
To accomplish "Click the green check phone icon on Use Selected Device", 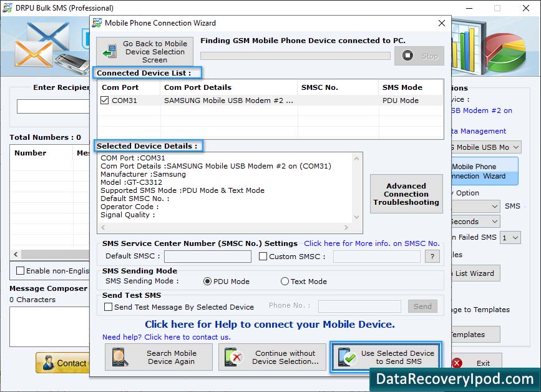I will coord(347,357).
